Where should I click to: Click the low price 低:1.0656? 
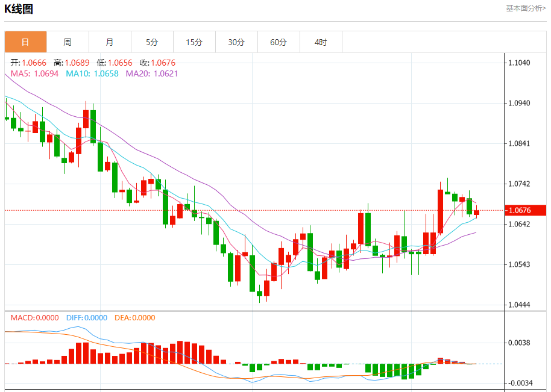coord(115,63)
